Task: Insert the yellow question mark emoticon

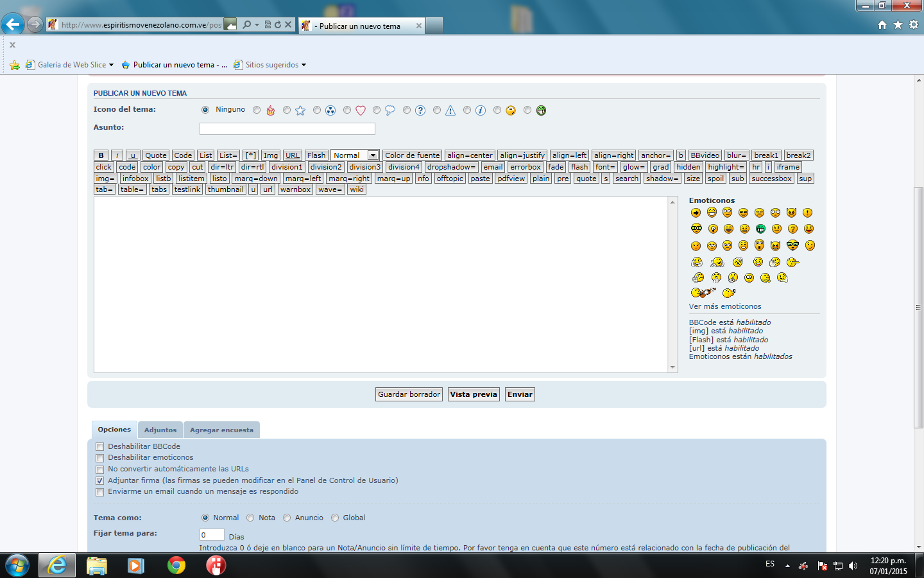Action: pos(792,229)
